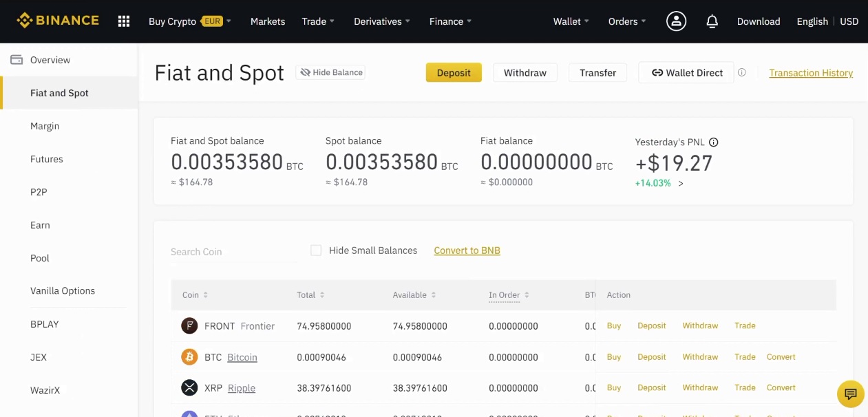
Task: Click the Search Coin input field
Action: click(234, 252)
